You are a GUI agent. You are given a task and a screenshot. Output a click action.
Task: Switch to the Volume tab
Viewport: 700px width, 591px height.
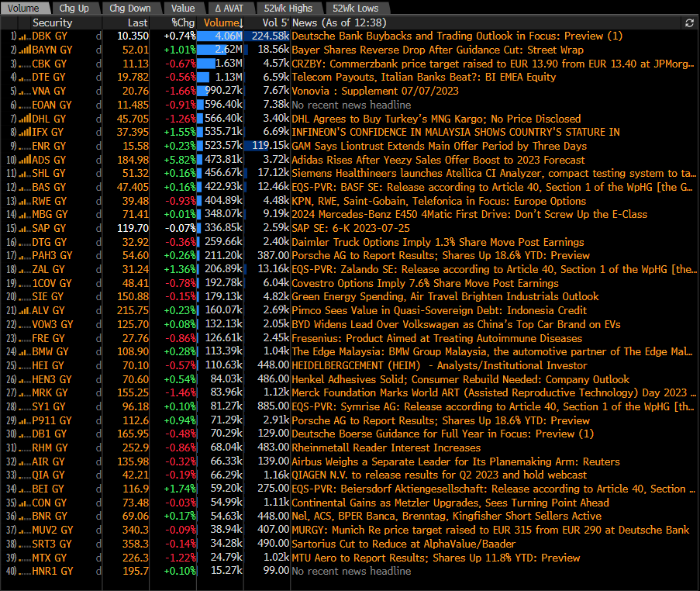[23, 8]
